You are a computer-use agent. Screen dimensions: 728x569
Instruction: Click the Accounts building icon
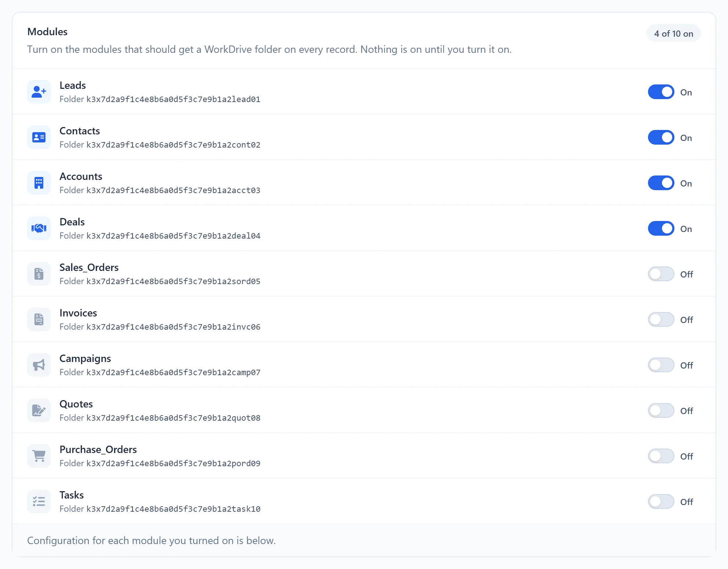tap(39, 183)
